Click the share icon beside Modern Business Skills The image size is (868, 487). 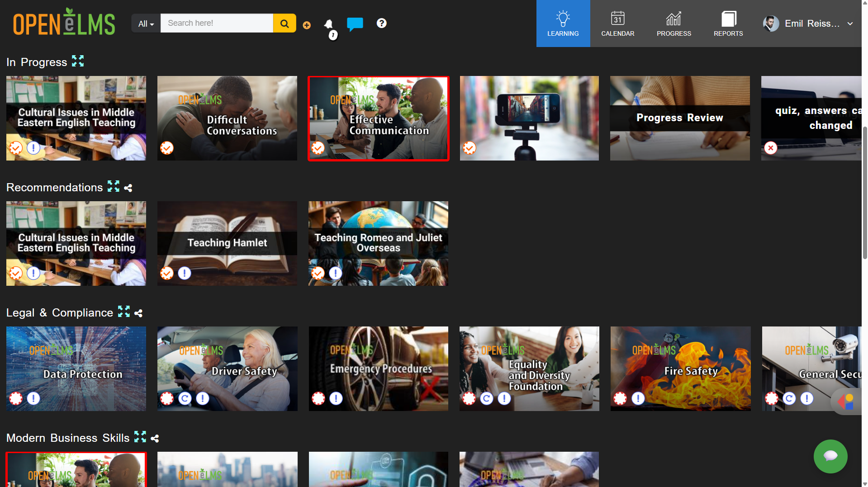click(155, 438)
